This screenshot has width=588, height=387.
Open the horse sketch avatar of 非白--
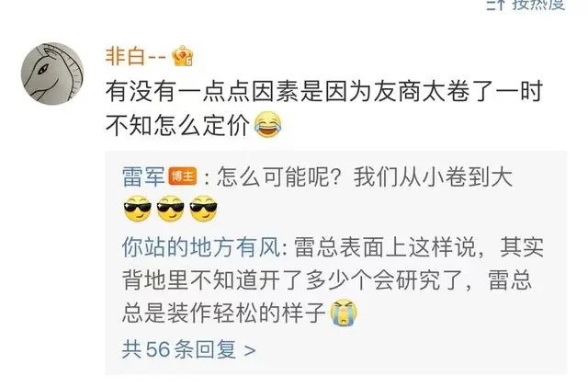pyautogui.click(x=52, y=74)
